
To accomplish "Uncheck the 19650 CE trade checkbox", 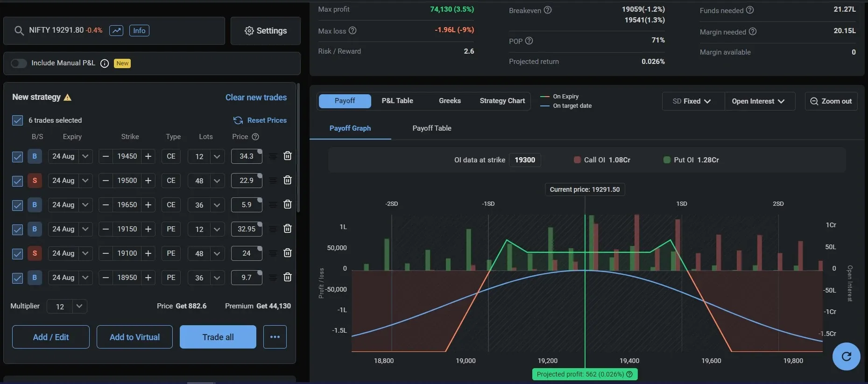I will [17, 205].
